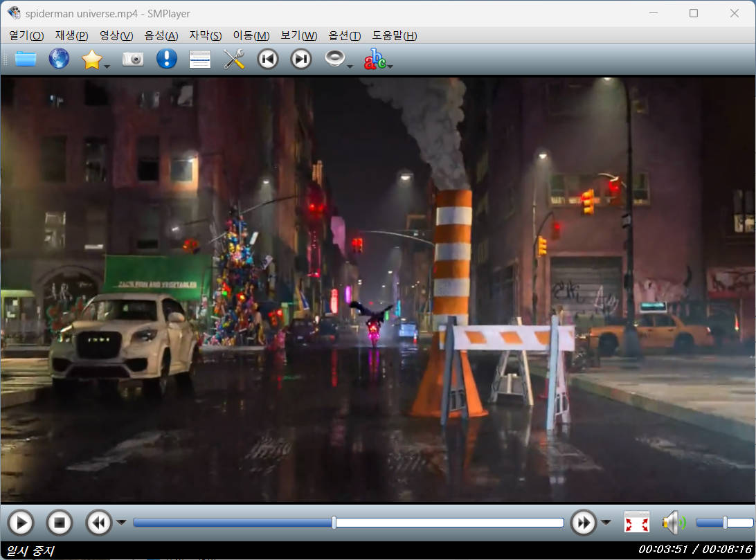Click the audio track disc icon
Viewport: 756px width, 560px height.
click(334, 58)
